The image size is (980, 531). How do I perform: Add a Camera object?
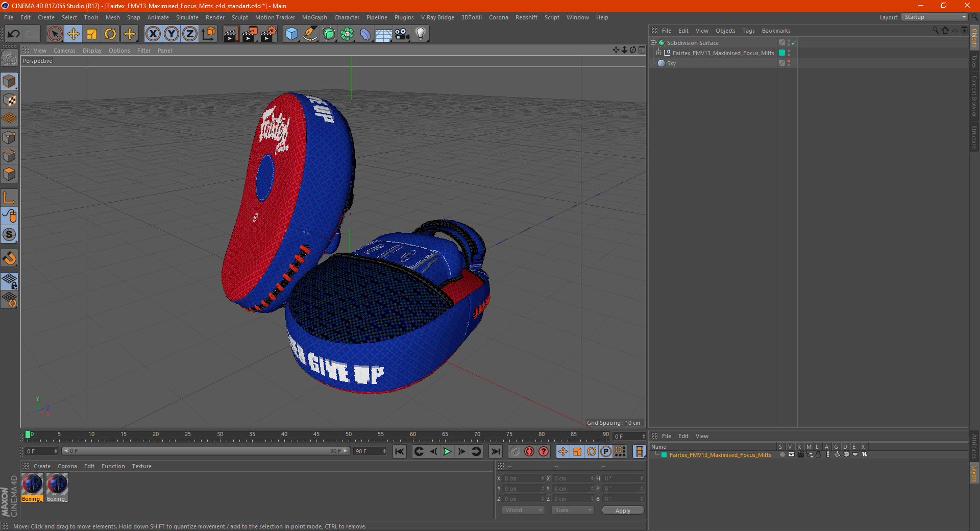click(402, 34)
